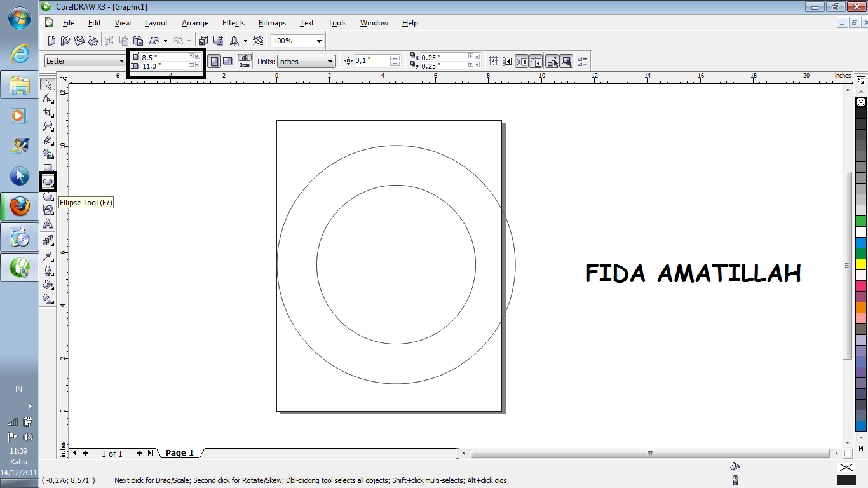Image resolution: width=868 pixels, height=488 pixels.
Task: Undo the last action
Action: [x=154, y=41]
